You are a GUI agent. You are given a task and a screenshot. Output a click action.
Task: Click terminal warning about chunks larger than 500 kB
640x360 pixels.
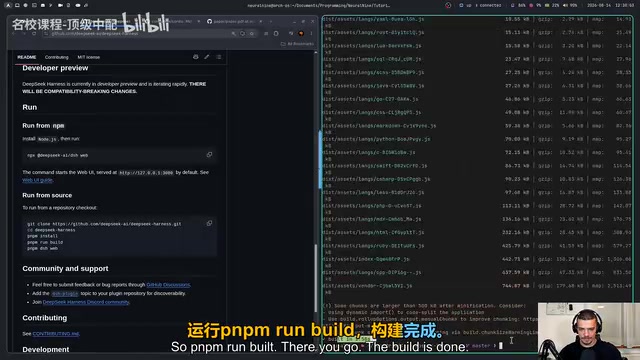coord(424,306)
